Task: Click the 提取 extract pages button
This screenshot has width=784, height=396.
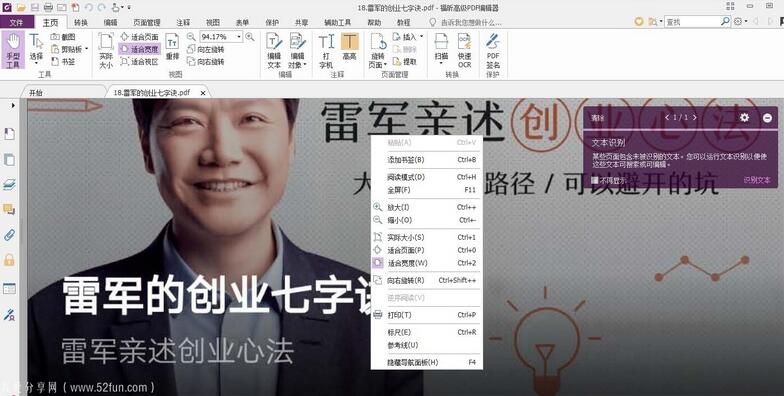Action: tap(405, 62)
